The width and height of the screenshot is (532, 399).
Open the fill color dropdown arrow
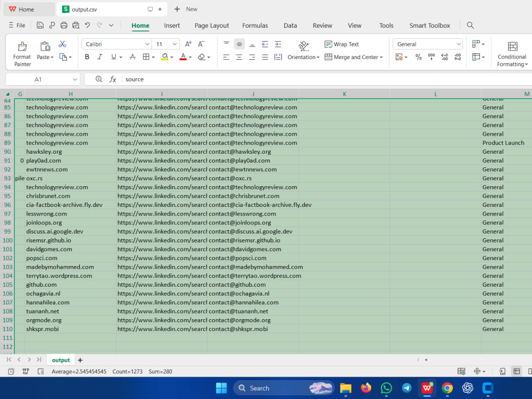(172, 57)
